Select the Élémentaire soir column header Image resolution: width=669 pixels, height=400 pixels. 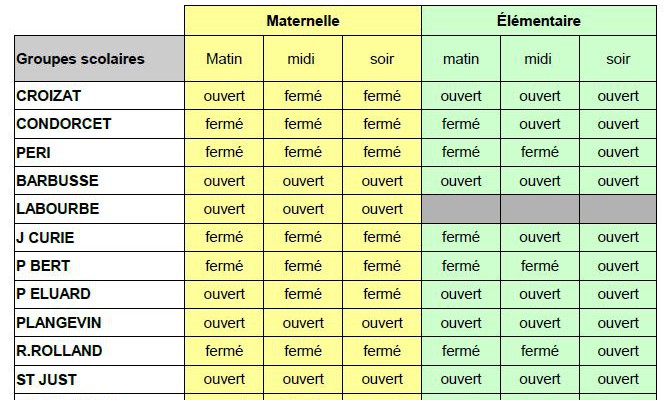pyautogui.click(x=618, y=58)
